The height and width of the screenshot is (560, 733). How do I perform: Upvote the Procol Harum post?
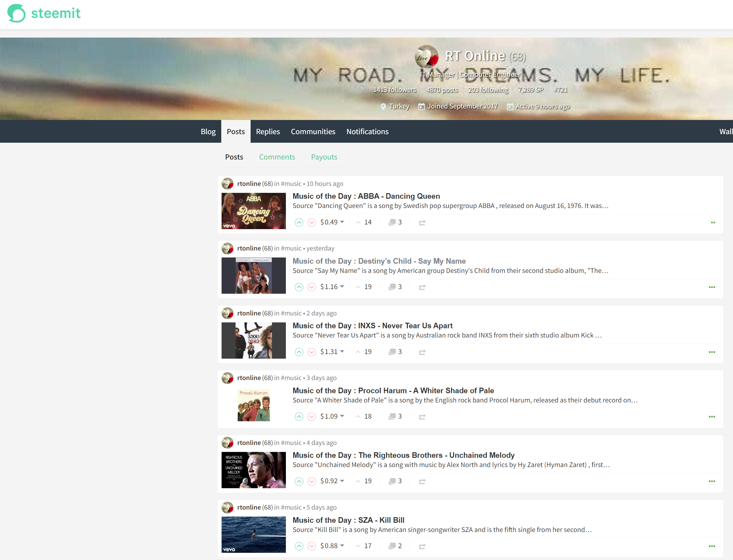point(299,417)
